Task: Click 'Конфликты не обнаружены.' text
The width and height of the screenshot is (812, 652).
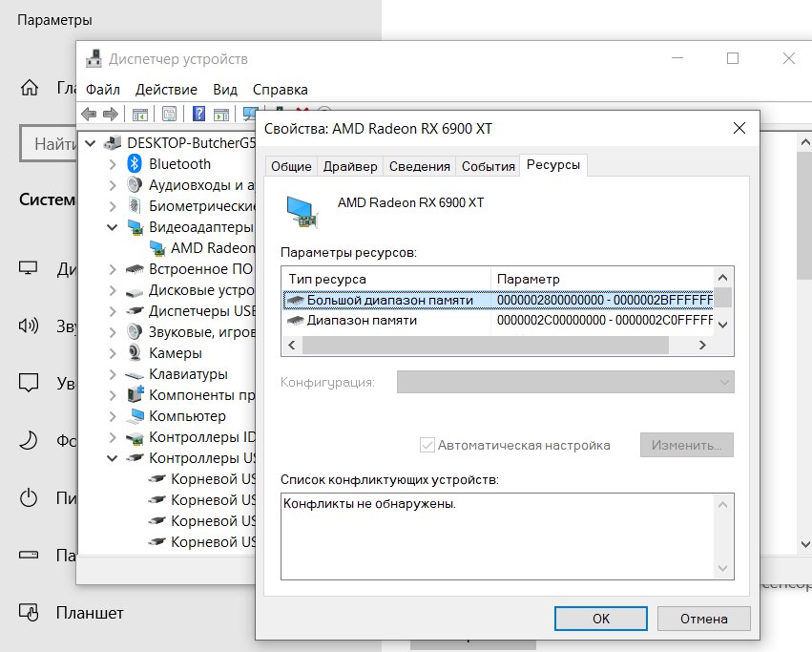Action: [370, 503]
